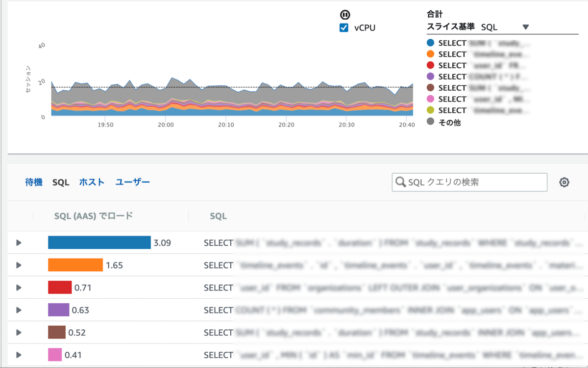Click the スライス基準 label
Viewport: 588px width, 368px height.
point(451,26)
